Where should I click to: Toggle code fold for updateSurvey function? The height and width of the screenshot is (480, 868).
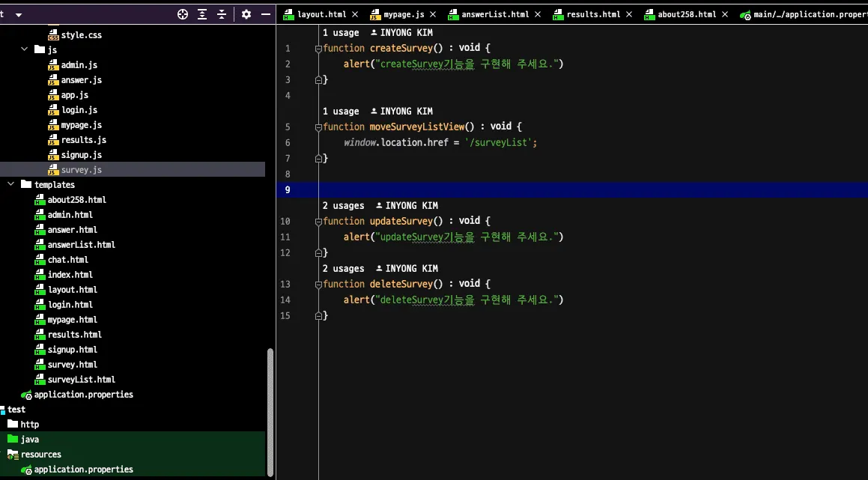(x=318, y=222)
